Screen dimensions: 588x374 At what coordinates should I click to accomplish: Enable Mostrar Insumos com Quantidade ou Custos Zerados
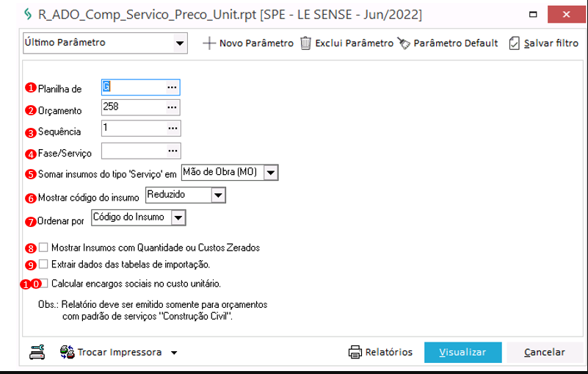[x=43, y=247]
